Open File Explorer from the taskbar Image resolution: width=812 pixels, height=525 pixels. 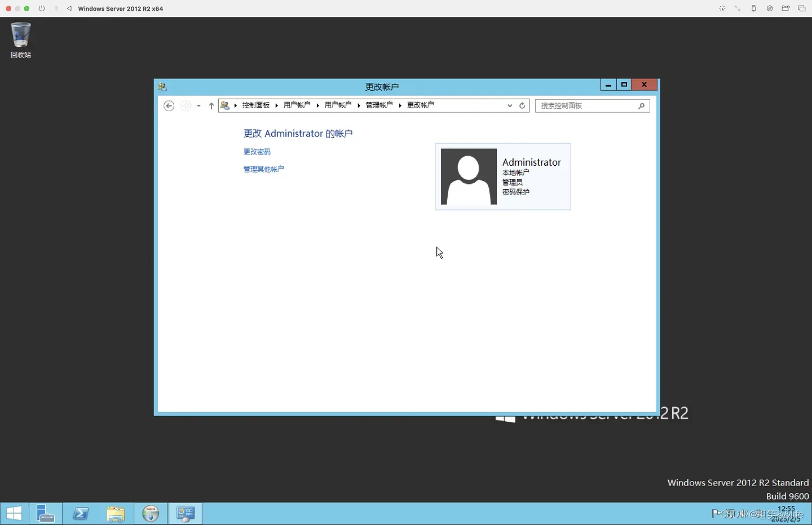point(116,514)
